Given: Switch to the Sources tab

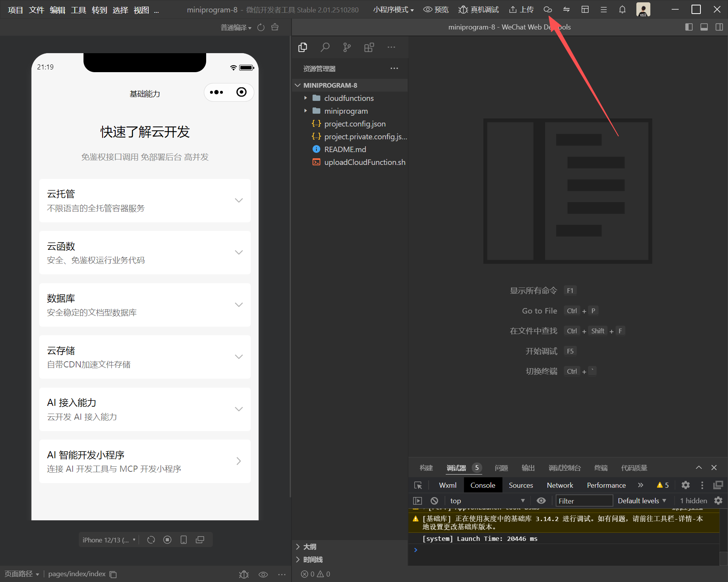Looking at the screenshot, I should click(x=521, y=485).
